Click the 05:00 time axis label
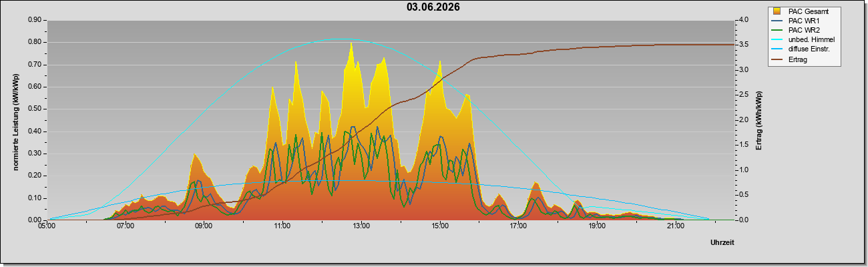This screenshot has height=267, width=868. click(x=47, y=226)
